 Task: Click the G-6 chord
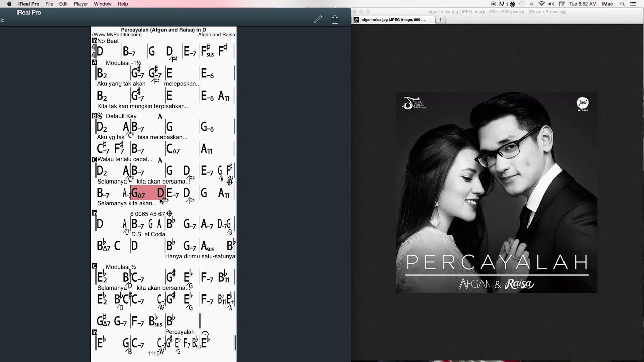(207, 128)
